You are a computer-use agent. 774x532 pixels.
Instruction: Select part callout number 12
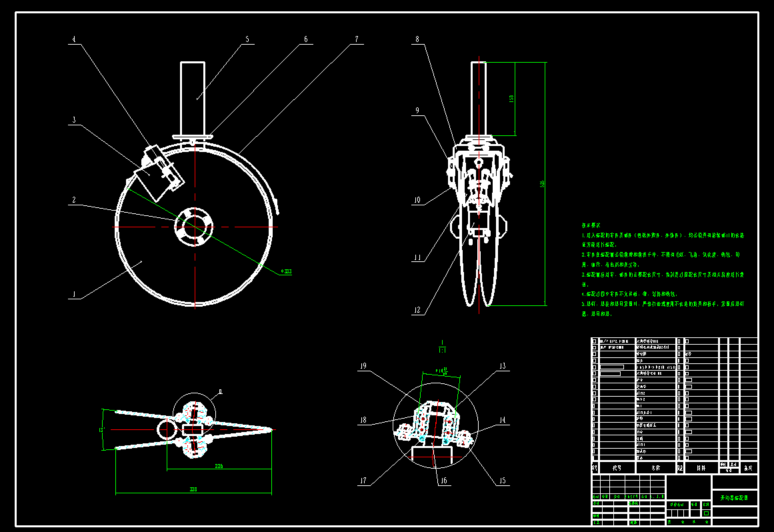pyautogui.click(x=417, y=310)
